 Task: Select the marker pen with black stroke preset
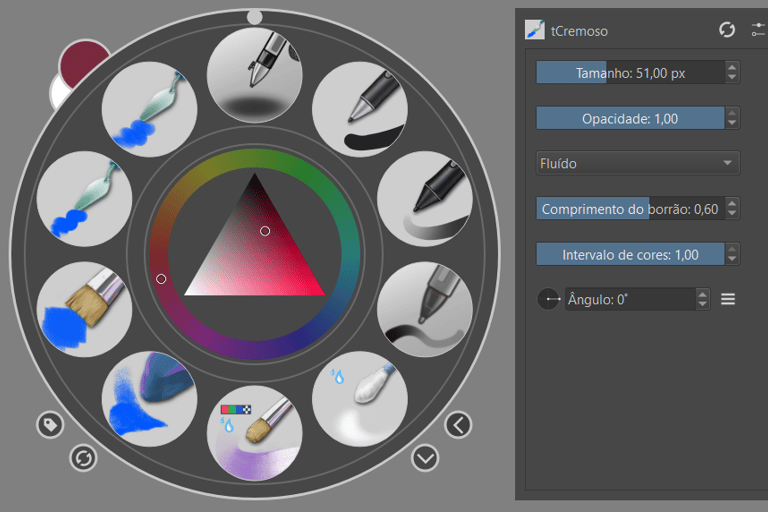(x=360, y=109)
